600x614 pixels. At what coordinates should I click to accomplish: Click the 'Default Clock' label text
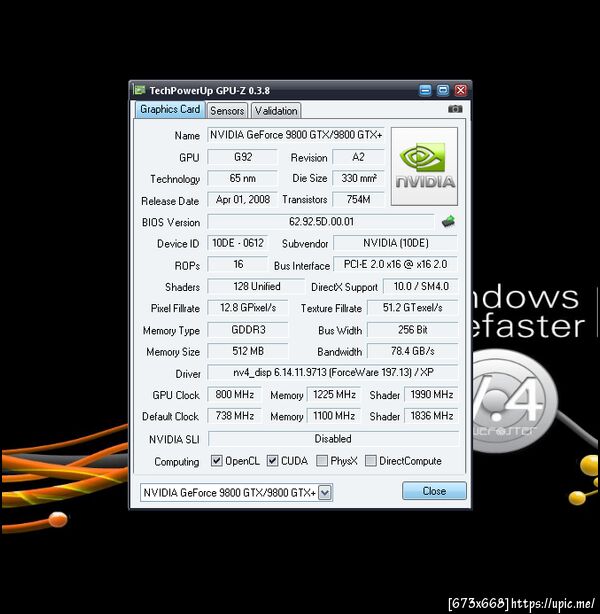(170, 416)
